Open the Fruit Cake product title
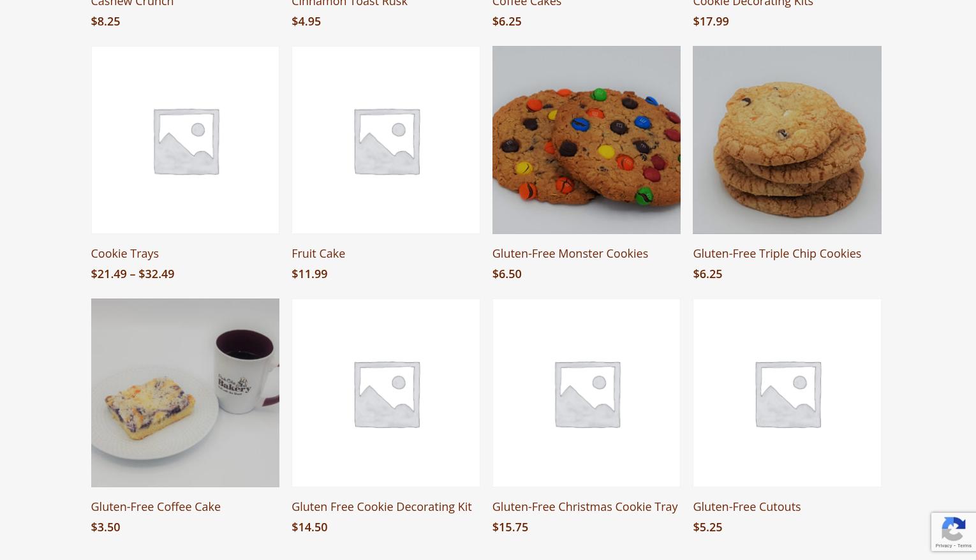This screenshot has height=560, width=976. (x=318, y=253)
